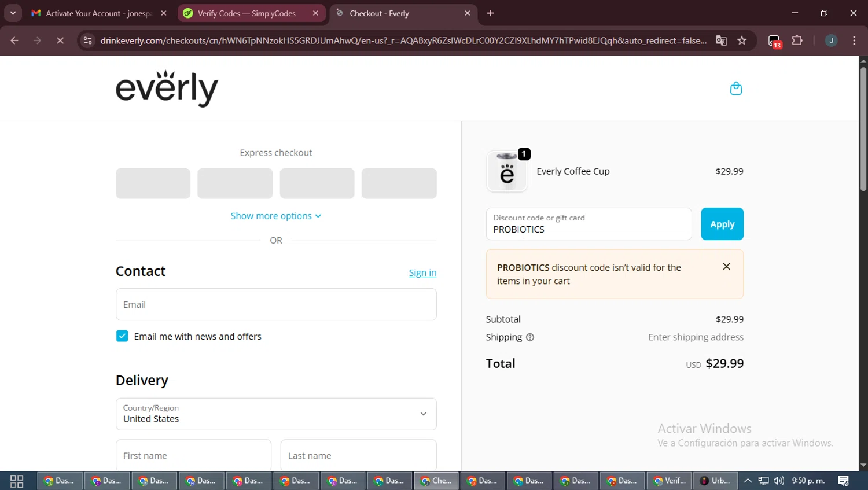Click the second express checkout button
This screenshot has width=868, height=490.
pyautogui.click(x=235, y=183)
